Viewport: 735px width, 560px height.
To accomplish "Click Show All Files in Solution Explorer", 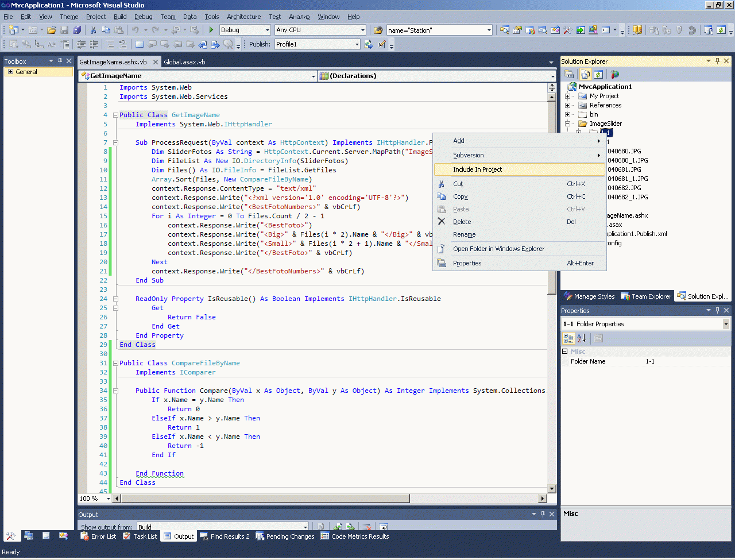I will tap(585, 74).
